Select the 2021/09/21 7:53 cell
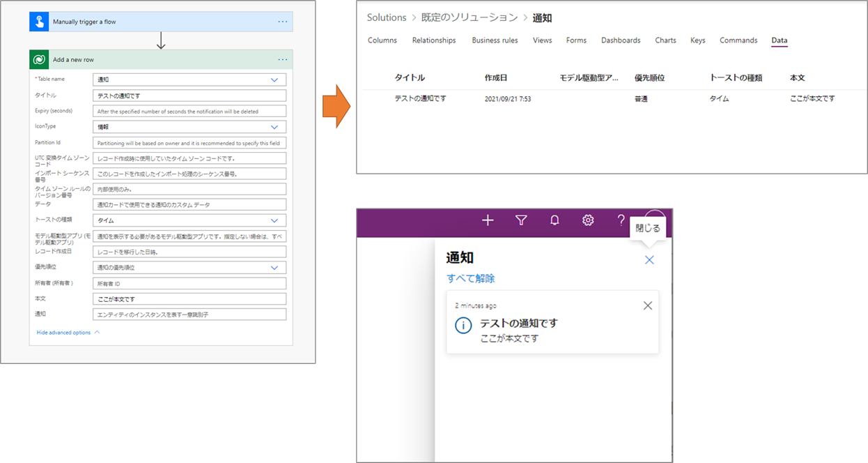 click(x=508, y=99)
